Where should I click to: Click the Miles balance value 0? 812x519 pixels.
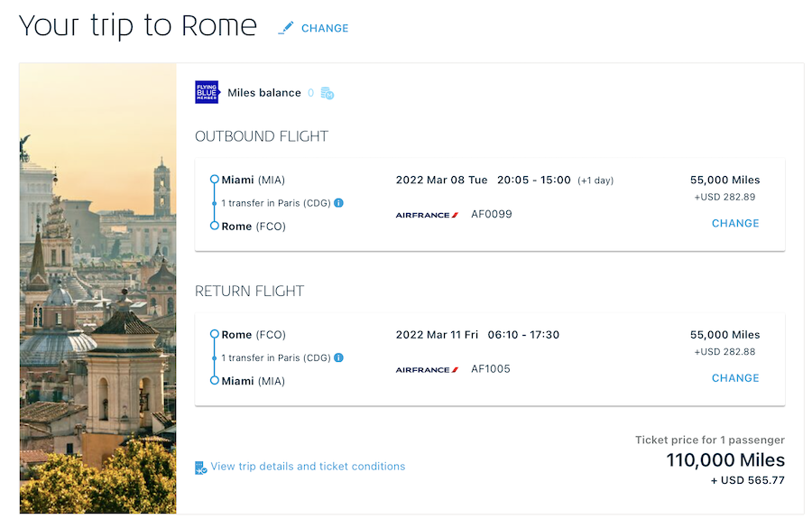coord(310,93)
